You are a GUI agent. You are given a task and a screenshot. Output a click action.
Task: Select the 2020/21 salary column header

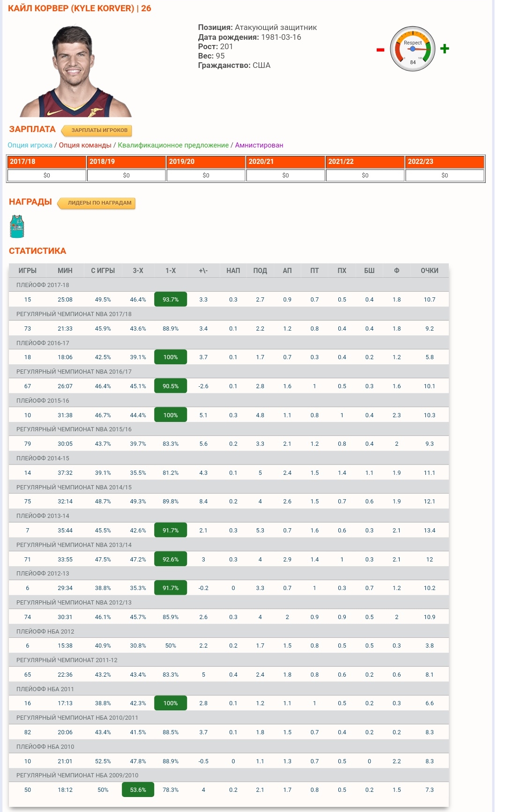(286, 162)
